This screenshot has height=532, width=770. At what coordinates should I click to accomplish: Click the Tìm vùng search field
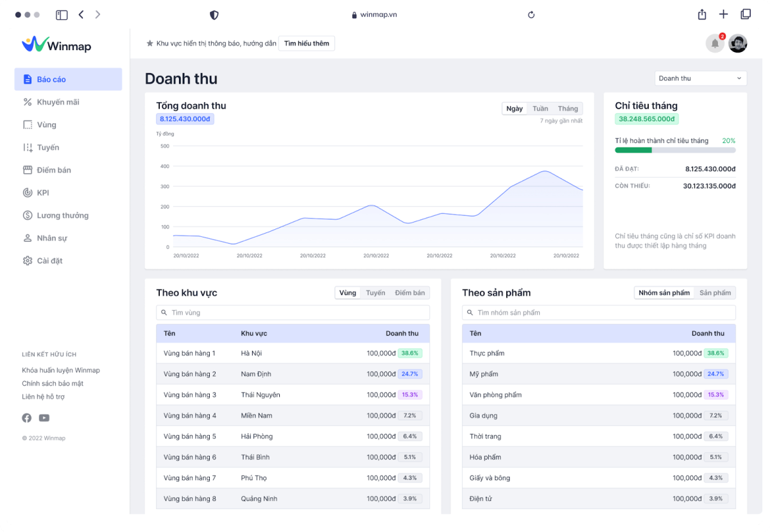(x=293, y=313)
